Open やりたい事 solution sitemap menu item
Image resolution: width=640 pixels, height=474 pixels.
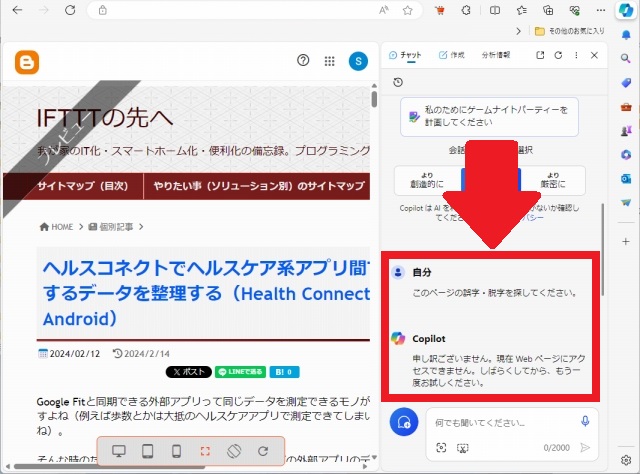pos(259,186)
